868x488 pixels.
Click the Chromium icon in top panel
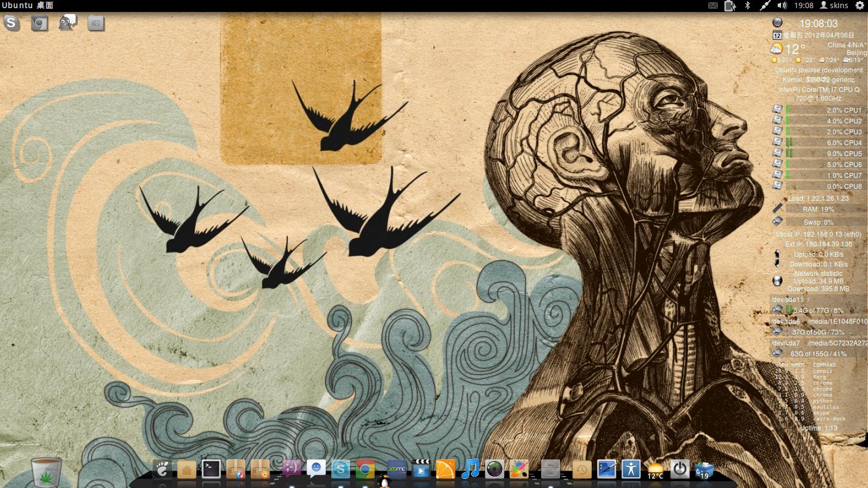(39, 23)
